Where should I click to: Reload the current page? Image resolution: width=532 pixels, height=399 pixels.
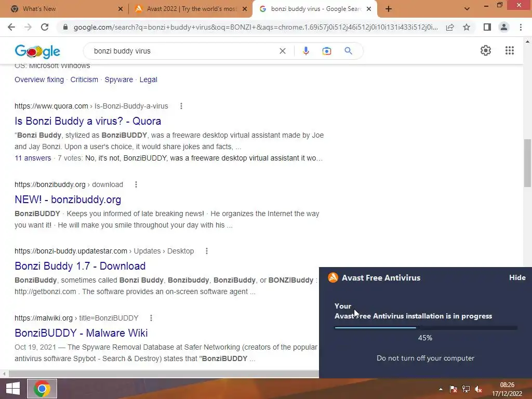[45, 27]
